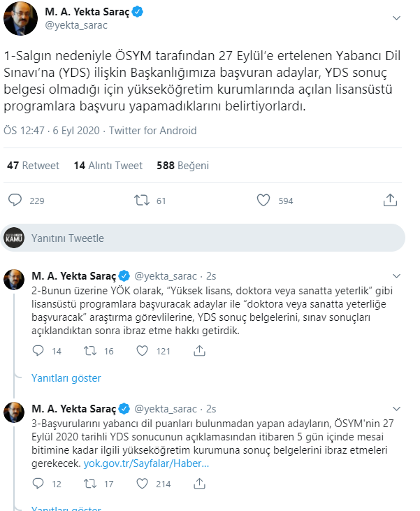Expand replies with first 'Yanıtları göster' link
Image resolution: width=420 pixels, height=511 pixels.
[66, 378]
